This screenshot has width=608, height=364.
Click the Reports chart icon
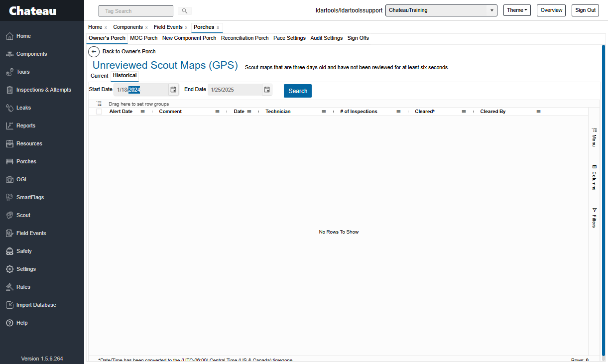point(9,125)
